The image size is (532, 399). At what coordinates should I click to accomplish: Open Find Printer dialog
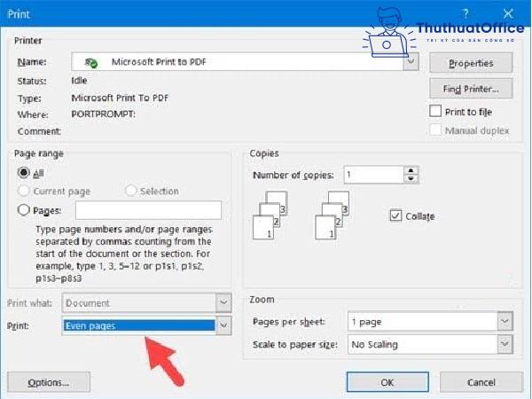[x=471, y=89]
